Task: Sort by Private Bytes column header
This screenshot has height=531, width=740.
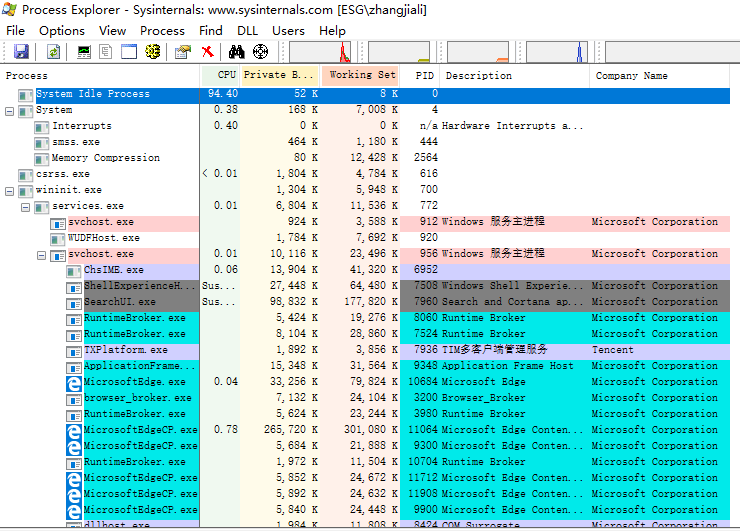Action: click(280, 76)
